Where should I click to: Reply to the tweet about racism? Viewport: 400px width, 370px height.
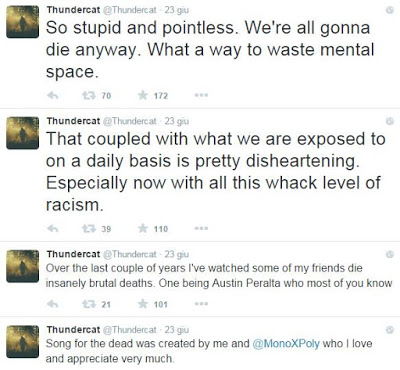[53, 229]
